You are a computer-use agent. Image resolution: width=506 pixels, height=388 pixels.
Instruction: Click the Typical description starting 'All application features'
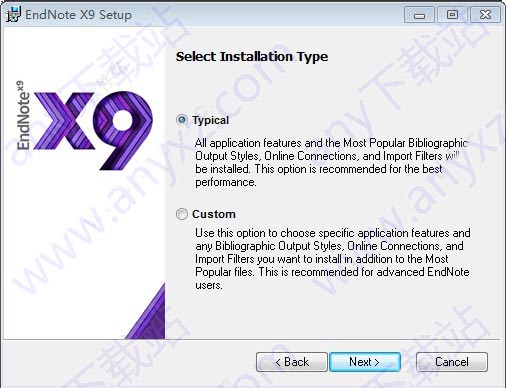[x=331, y=162]
